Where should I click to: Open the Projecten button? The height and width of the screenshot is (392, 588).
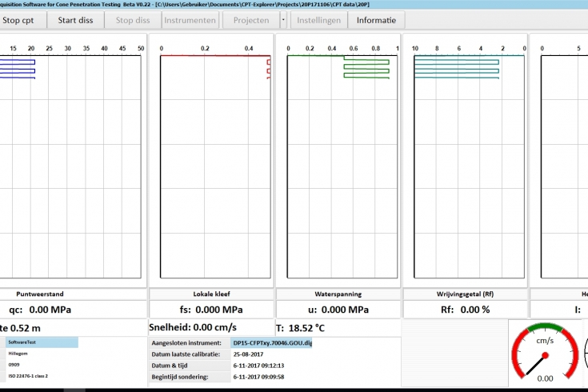click(251, 20)
